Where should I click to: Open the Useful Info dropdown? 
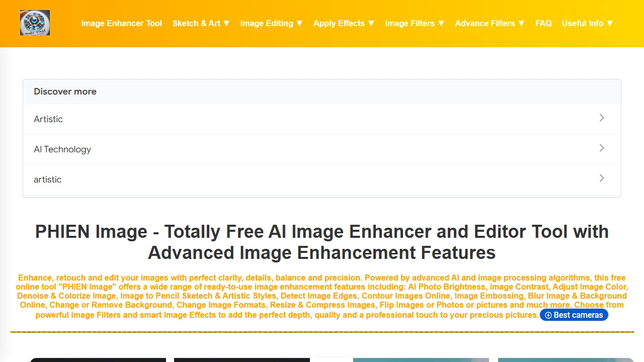[x=587, y=23]
